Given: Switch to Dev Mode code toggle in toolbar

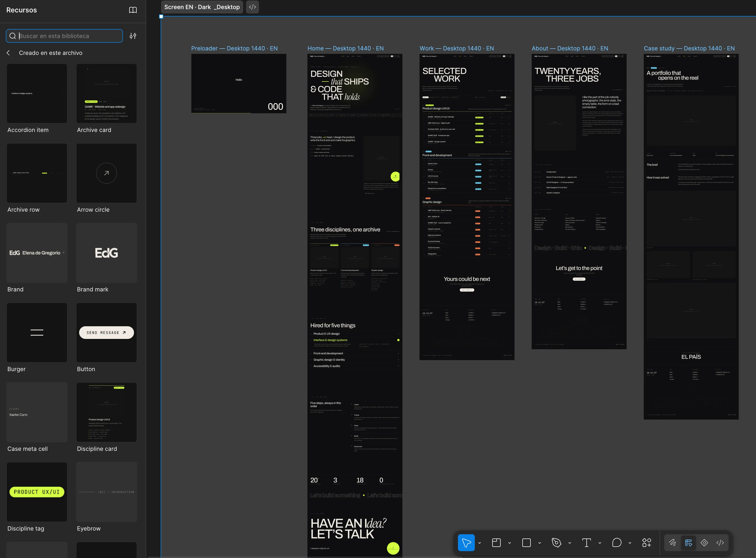Looking at the screenshot, I should click(720, 542).
